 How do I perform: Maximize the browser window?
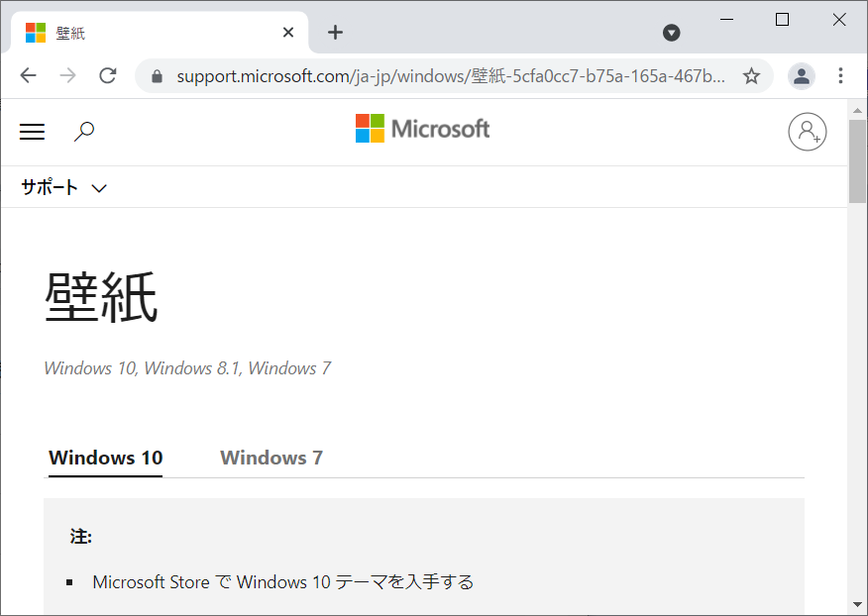point(782,20)
